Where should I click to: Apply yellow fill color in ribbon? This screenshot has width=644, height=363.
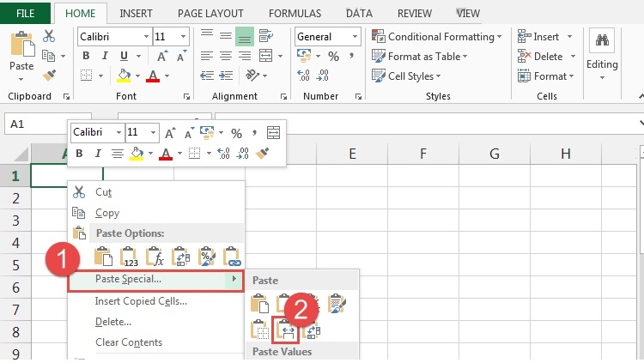point(124,76)
